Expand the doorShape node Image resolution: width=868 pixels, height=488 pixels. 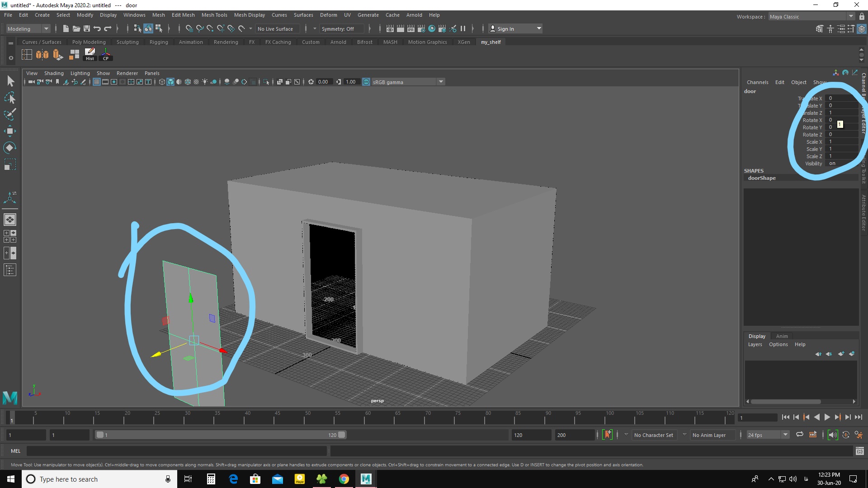[x=763, y=178]
